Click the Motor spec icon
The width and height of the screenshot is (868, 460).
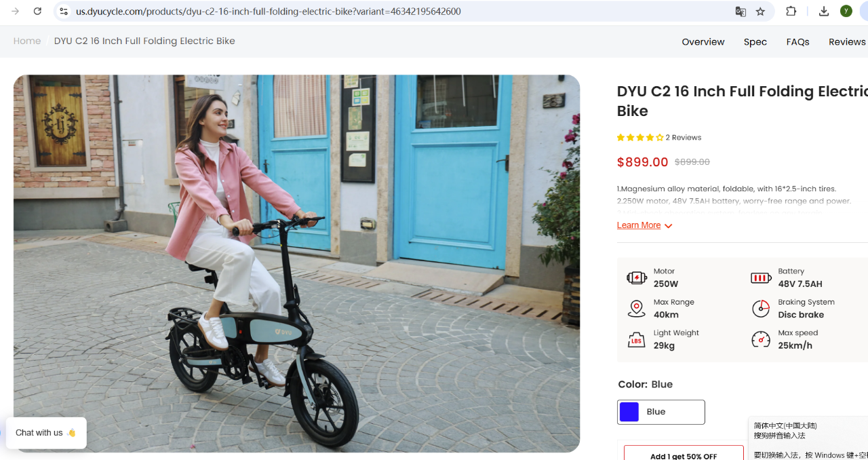pos(637,277)
